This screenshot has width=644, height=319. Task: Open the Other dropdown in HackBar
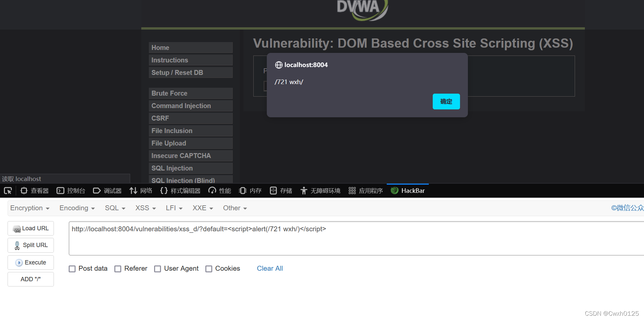pyautogui.click(x=235, y=208)
